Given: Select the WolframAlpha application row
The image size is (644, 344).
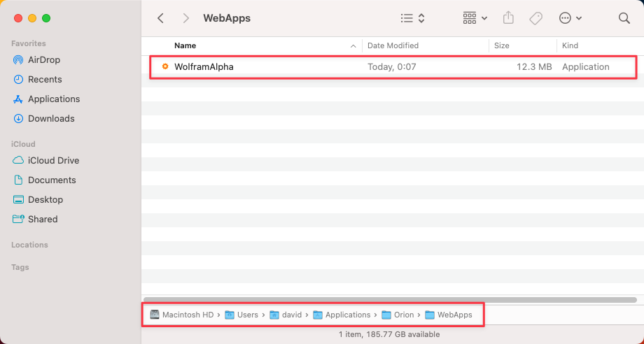Looking at the screenshot, I should click(x=393, y=67).
